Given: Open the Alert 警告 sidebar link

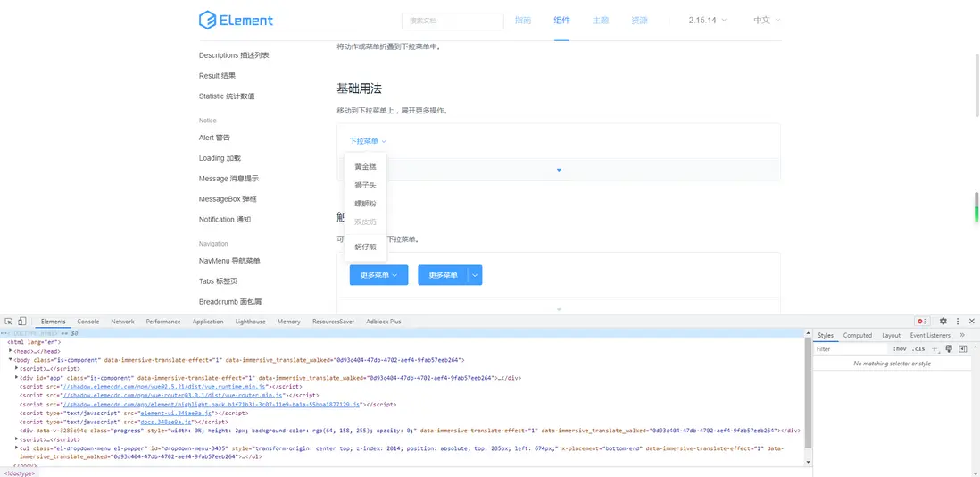Looking at the screenshot, I should point(214,138).
